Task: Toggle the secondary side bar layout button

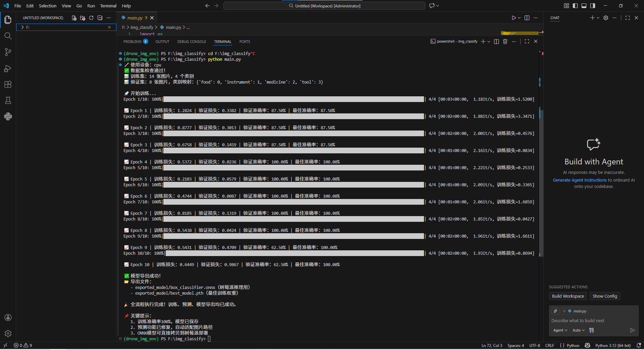Action: click(593, 6)
